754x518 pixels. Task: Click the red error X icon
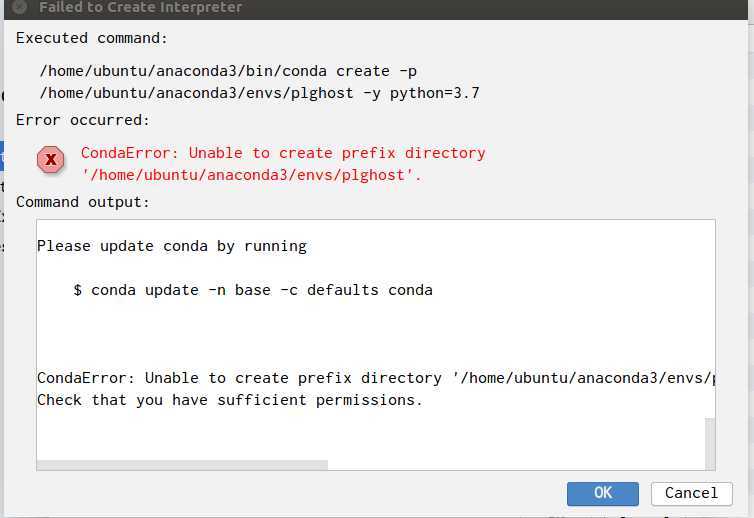pos(50,160)
